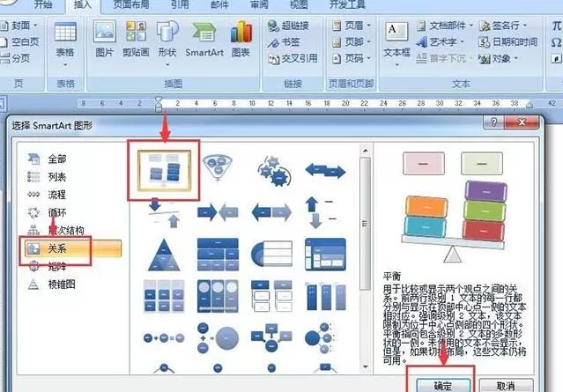This screenshot has height=392, width=563.
Task: Choose the diverging arrows layout
Action: point(271,212)
